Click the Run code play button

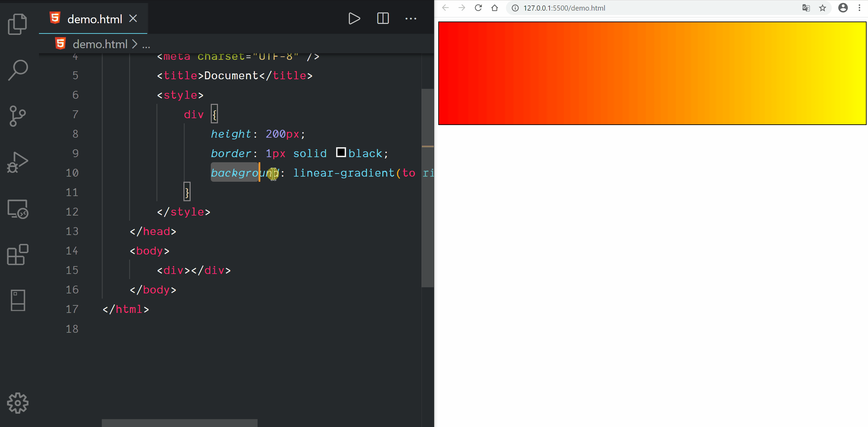point(354,18)
